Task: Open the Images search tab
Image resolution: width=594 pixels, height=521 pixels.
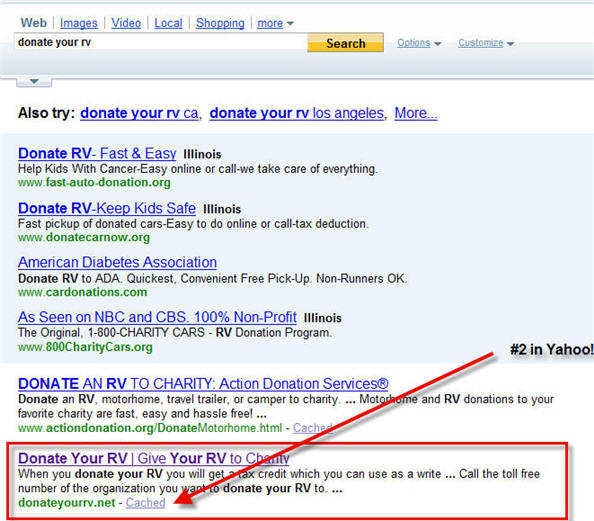Action: (79, 23)
